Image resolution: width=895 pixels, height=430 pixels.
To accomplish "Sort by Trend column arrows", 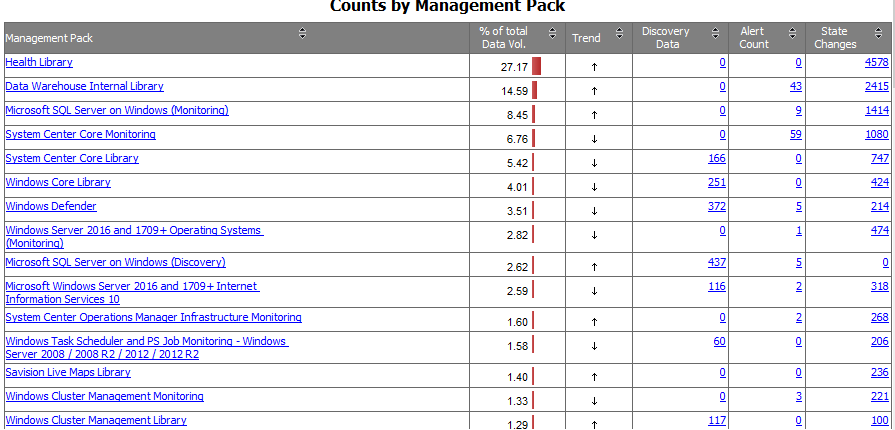I will [619, 34].
